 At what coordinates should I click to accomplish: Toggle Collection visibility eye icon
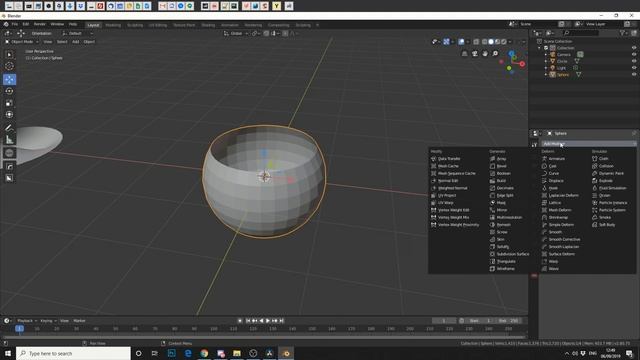[x=634, y=48]
